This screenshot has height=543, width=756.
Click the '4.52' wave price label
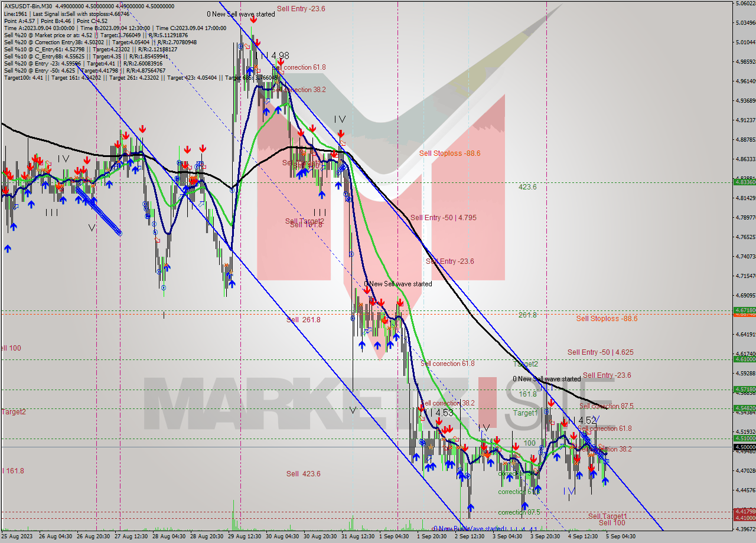click(x=587, y=420)
